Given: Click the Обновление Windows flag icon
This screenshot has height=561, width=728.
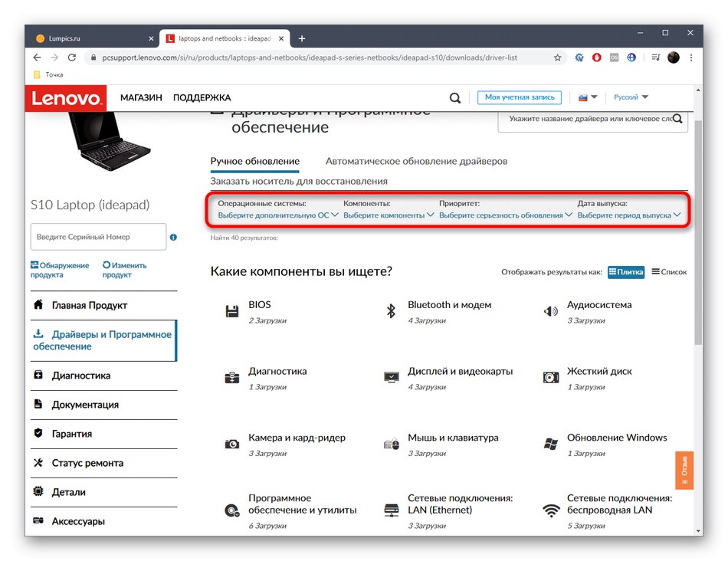Looking at the screenshot, I should (551, 444).
